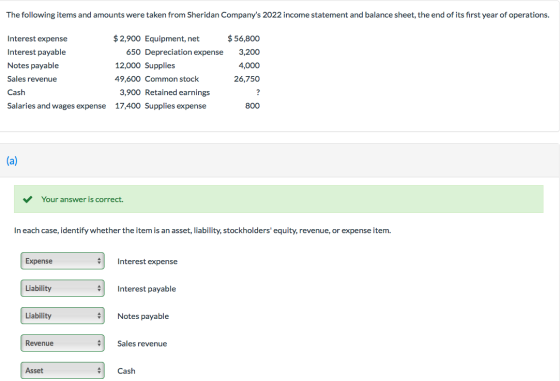Image resolution: width=560 pixels, height=381 pixels.
Task: Click the 'Equipment, net' table label
Action: [x=172, y=39]
